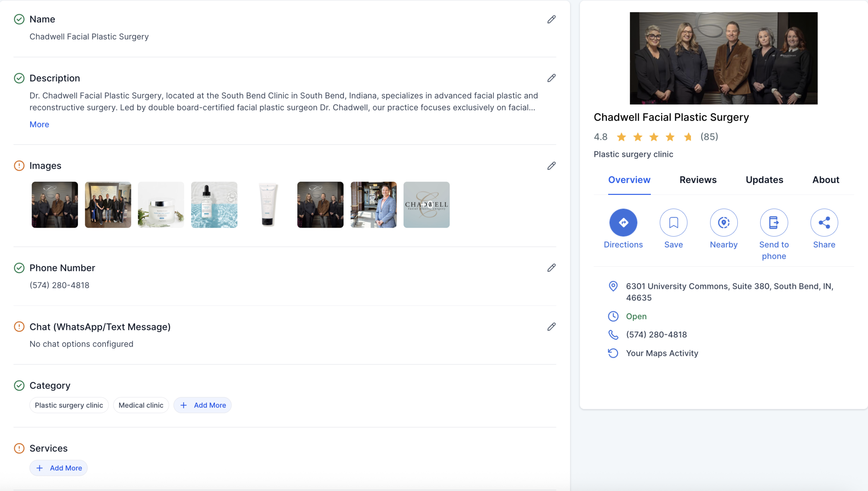Image resolution: width=868 pixels, height=491 pixels.
Task: Click the orange warning icon beside Images
Action: pyautogui.click(x=19, y=166)
